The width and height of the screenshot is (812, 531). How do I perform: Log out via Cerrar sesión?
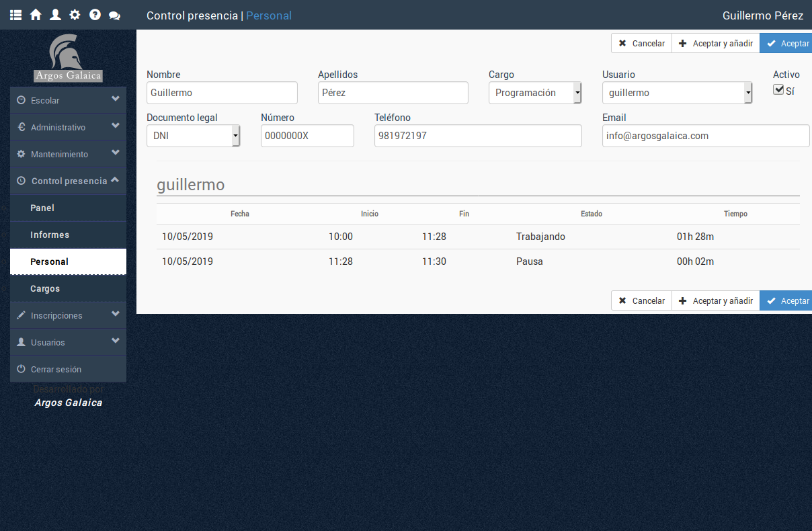coord(68,369)
